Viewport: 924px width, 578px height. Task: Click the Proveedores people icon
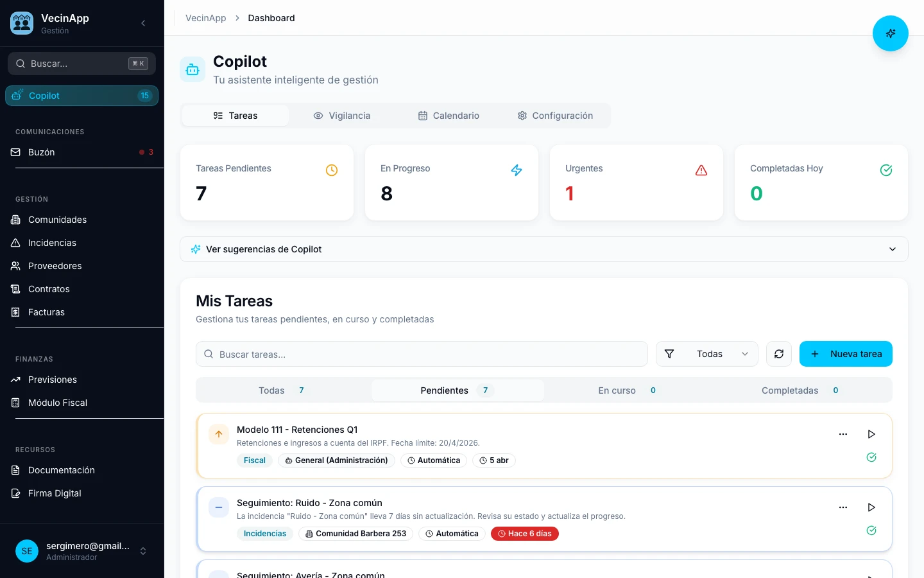tap(14, 266)
